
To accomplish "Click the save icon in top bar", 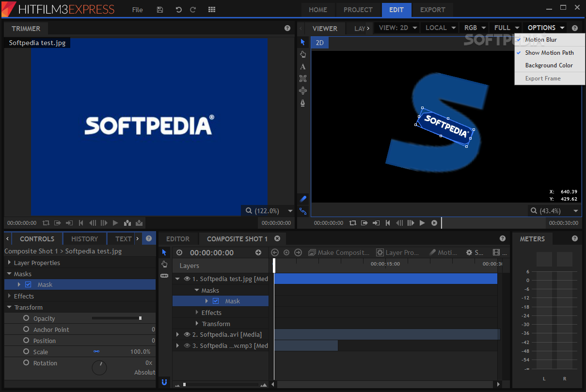I will coord(160,10).
